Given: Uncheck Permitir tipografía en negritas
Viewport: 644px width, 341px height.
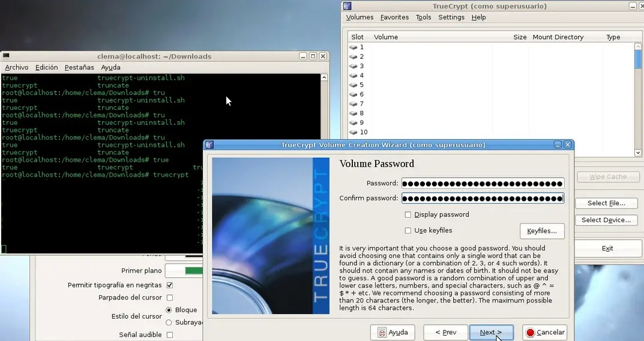Looking at the screenshot, I should pos(170,285).
